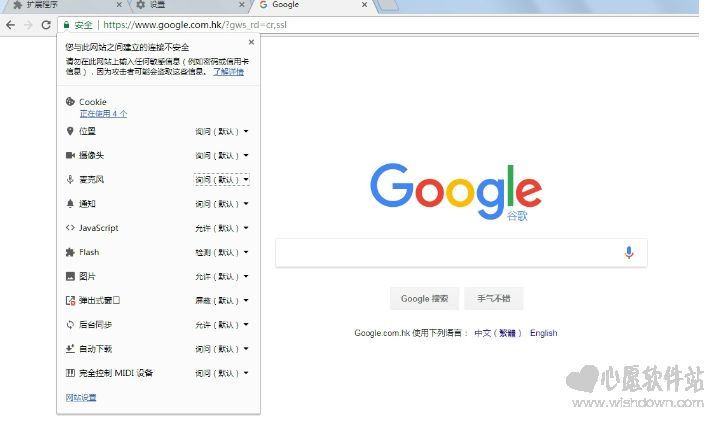
Task: Click Google voice search microphone
Action: coord(629,253)
